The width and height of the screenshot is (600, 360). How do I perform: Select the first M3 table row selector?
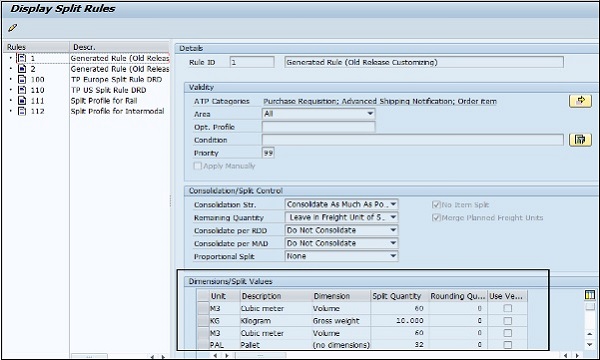tap(203, 308)
